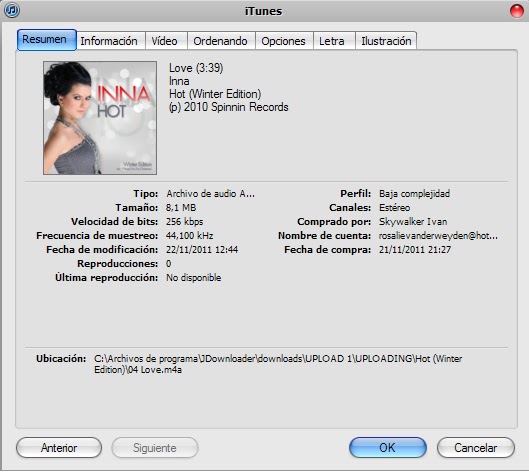Click the sample rate "44,100 kHz"

click(190, 235)
